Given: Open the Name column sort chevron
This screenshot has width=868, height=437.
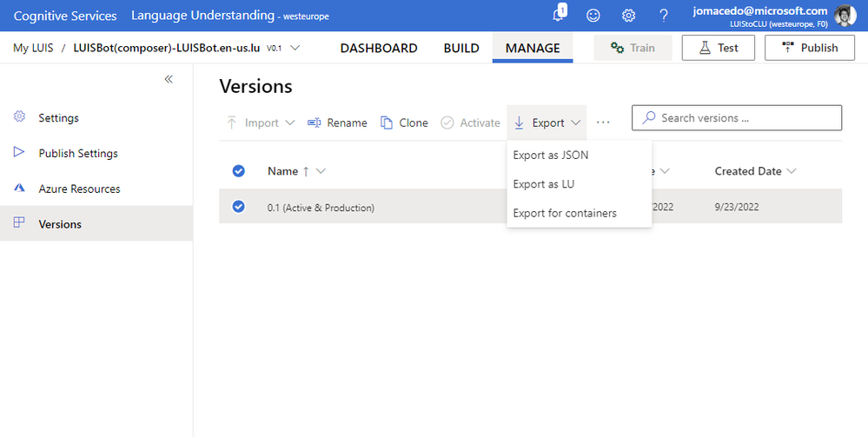Looking at the screenshot, I should coord(321,171).
